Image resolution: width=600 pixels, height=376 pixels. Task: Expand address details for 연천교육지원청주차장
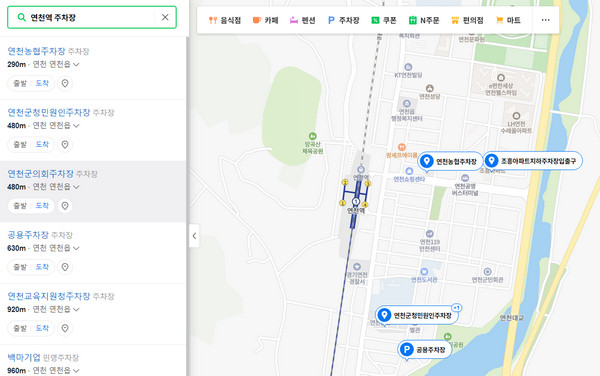tap(76, 309)
